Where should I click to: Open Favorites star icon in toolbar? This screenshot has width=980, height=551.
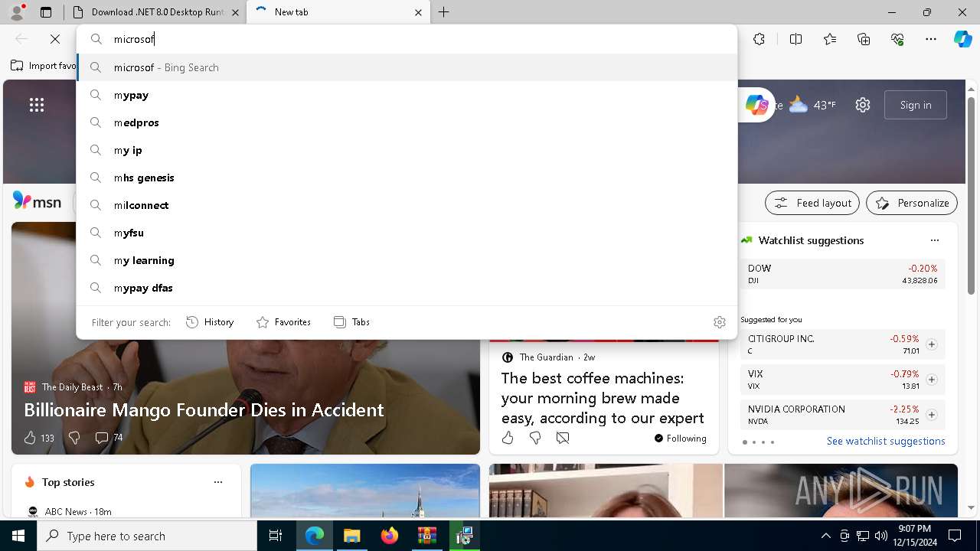[830, 39]
